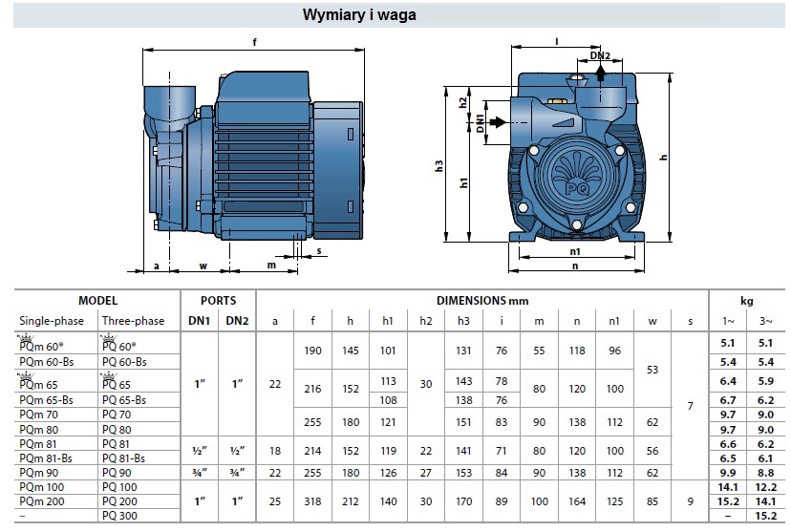This screenshot has width=791, height=532.
Task: Click the f value 216
Action: pos(312,389)
